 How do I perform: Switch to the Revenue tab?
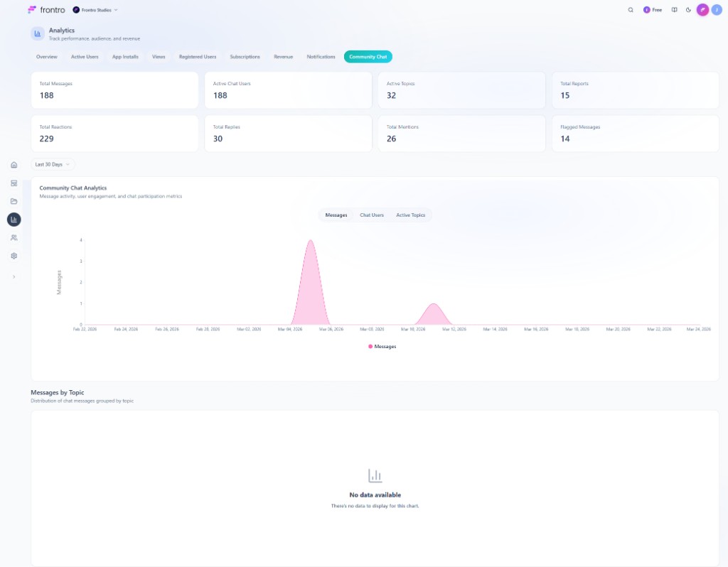[x=283, y=57]
